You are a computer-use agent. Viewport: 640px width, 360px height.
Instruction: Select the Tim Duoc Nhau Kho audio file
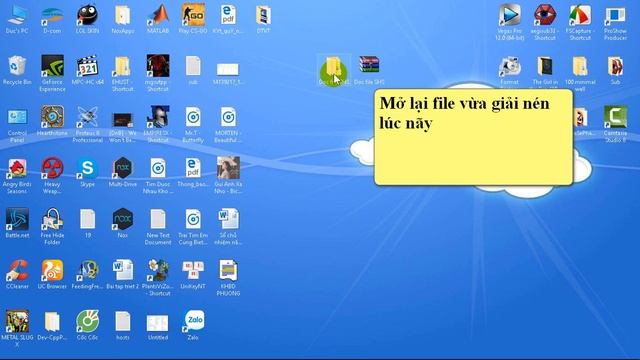(x=158, y=176)
